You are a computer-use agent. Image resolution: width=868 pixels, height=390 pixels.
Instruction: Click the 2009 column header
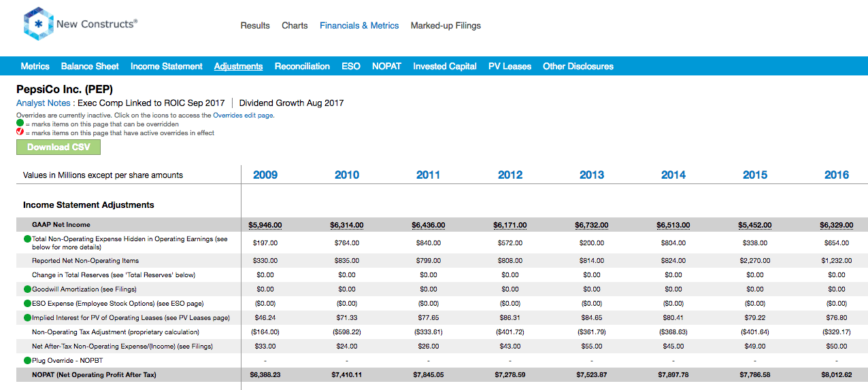(265, 175)
